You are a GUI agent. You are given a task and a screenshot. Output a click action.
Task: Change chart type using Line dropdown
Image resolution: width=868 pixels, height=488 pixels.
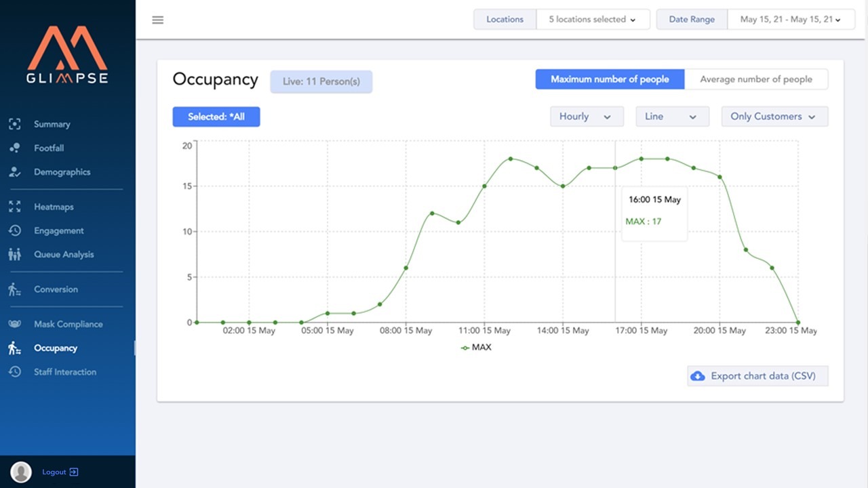point(671,116)
